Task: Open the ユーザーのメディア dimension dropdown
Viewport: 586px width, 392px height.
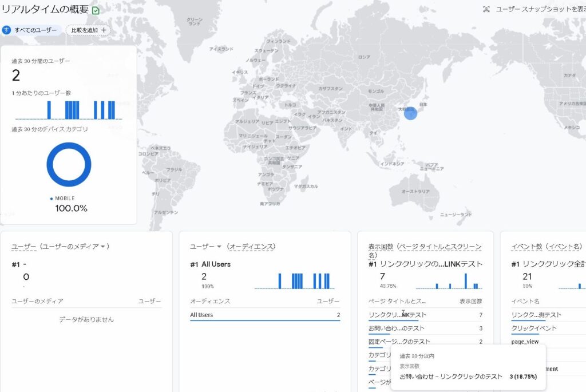Action: pos(103,247)
